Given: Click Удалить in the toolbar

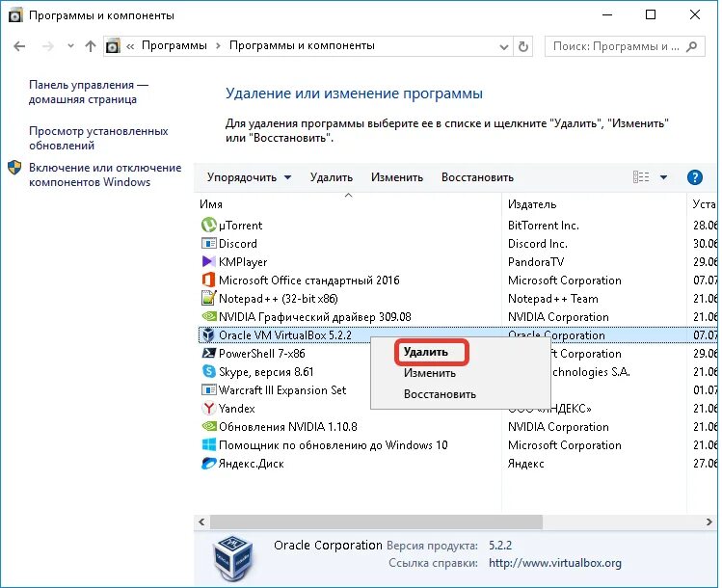Looking at the screenshot, I should [x=331, y=177].
